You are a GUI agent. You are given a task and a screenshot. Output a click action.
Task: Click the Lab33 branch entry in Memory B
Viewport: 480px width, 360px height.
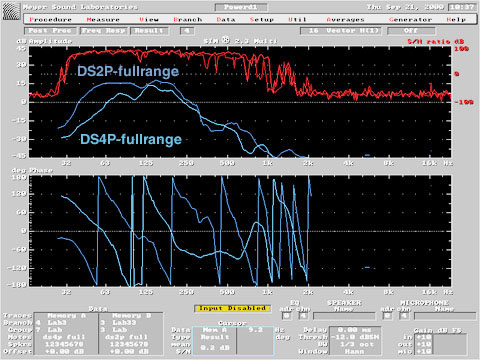[x=124, y=323]
